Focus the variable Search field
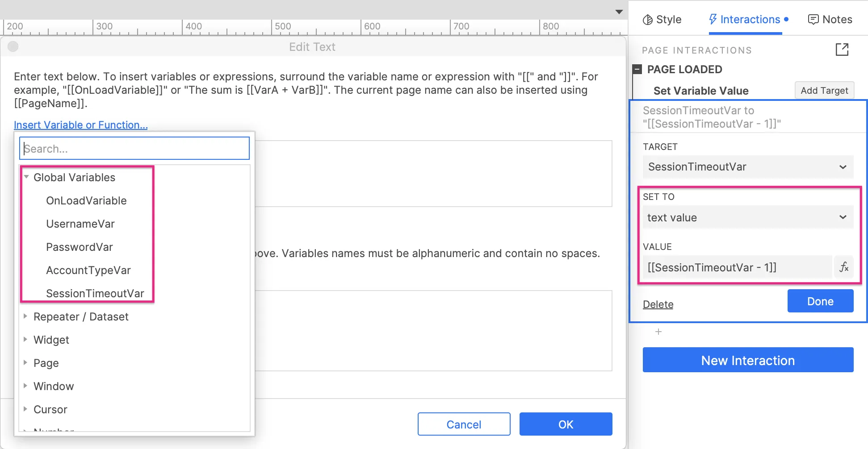The width and height of the screenshot is (868, 449). click(134, 149)
